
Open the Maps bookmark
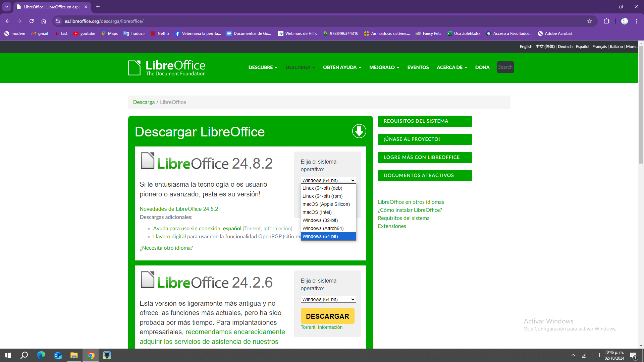(109, 34)
